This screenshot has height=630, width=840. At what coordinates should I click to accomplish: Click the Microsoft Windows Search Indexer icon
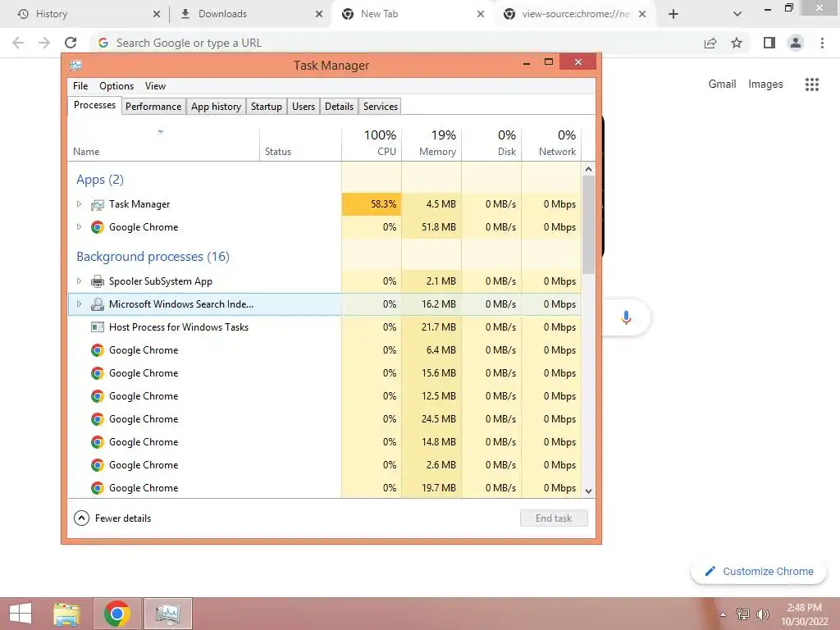tap(98, 304)
